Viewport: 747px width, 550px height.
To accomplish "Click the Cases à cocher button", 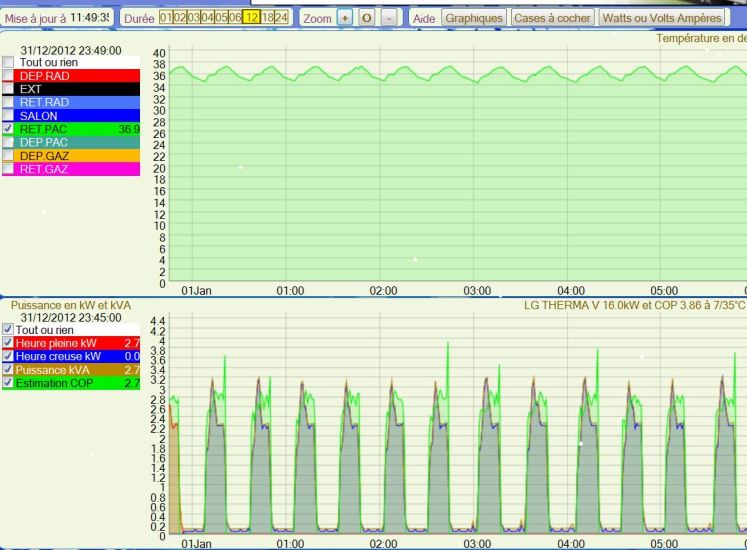I will coord(552,19).
